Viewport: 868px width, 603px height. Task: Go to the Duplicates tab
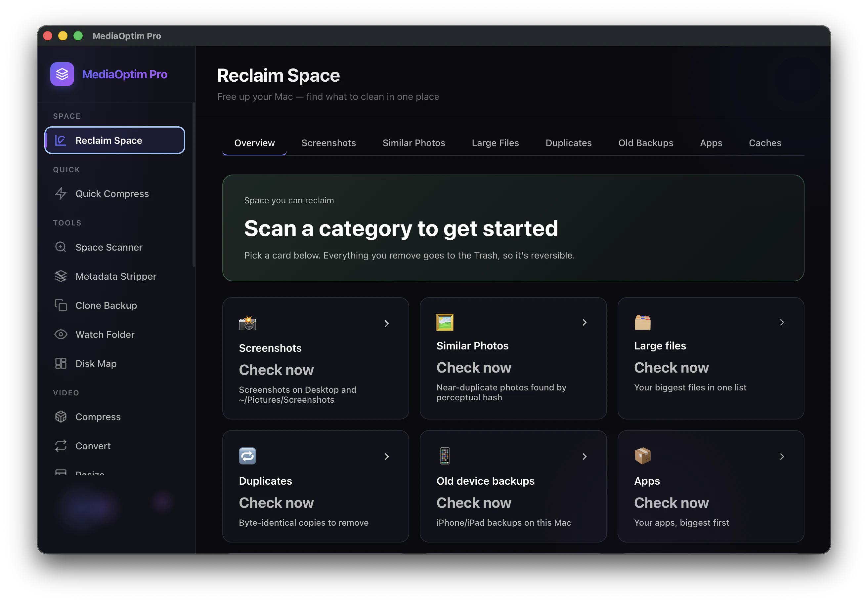tap(568, 143)
